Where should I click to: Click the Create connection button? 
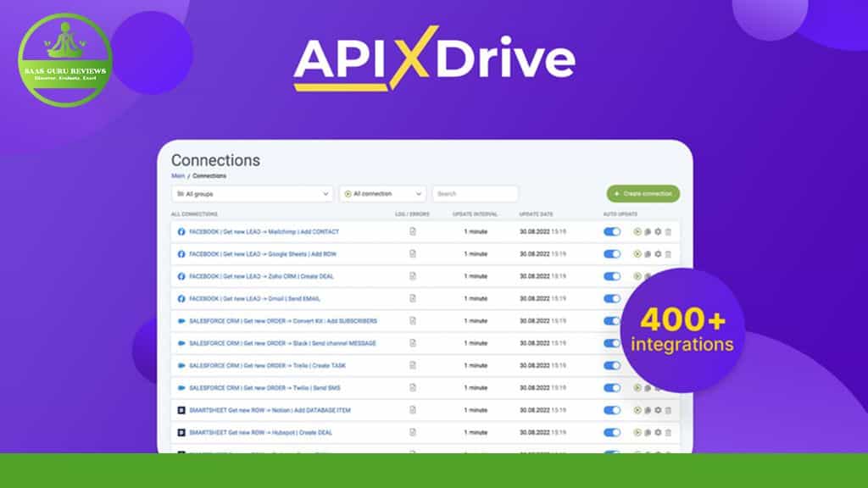pos(643,194)
